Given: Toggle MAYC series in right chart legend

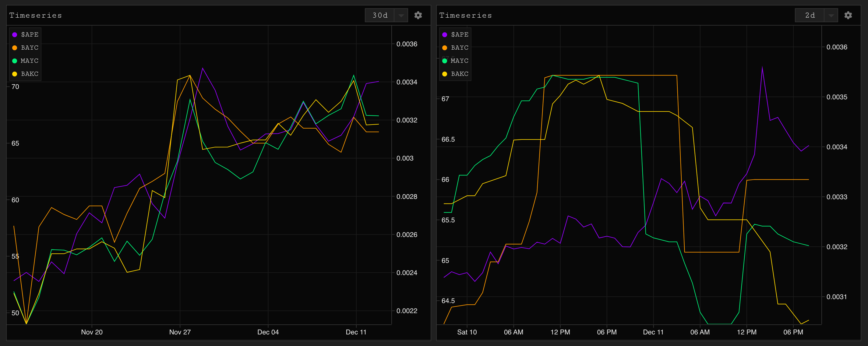Looking at the screenshot, I should [x=459, y=61].
